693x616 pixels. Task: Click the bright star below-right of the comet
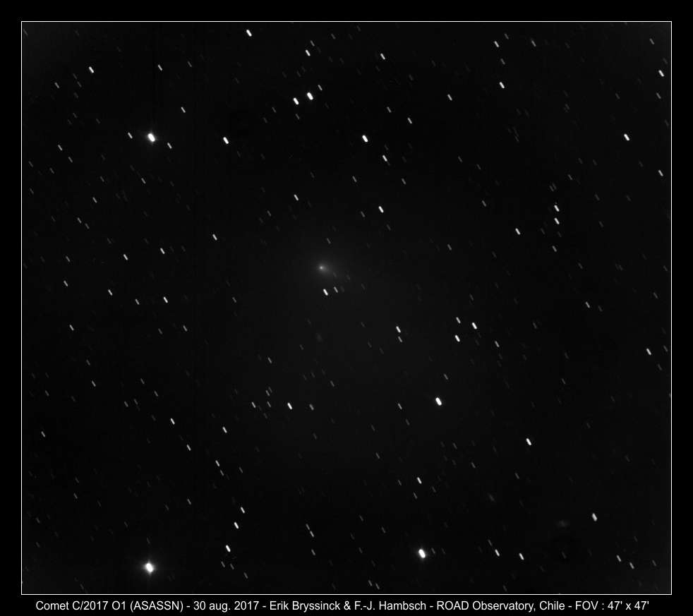coord(438,401)
